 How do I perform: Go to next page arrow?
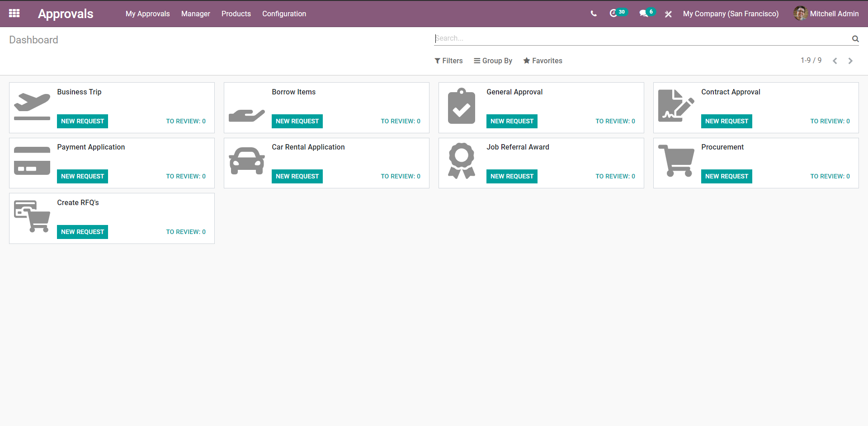[x=850, y=61]
